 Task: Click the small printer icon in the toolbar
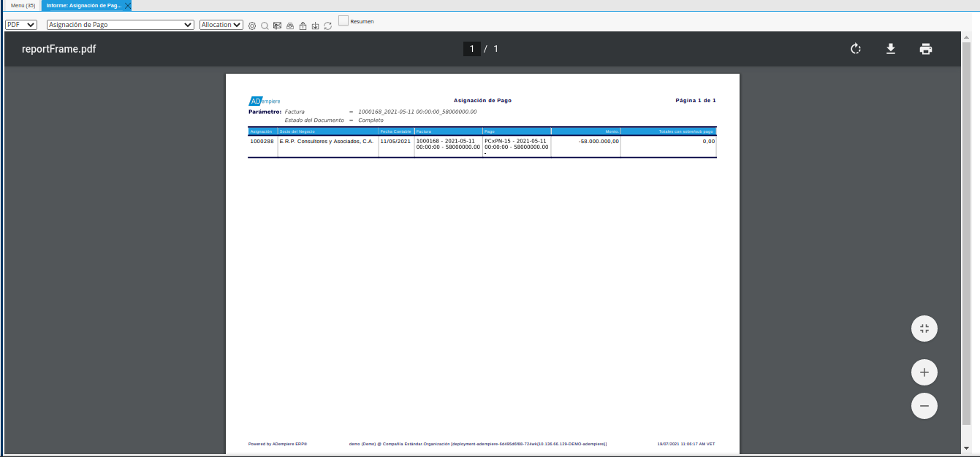pyautogui.click(x=290, y=25)
